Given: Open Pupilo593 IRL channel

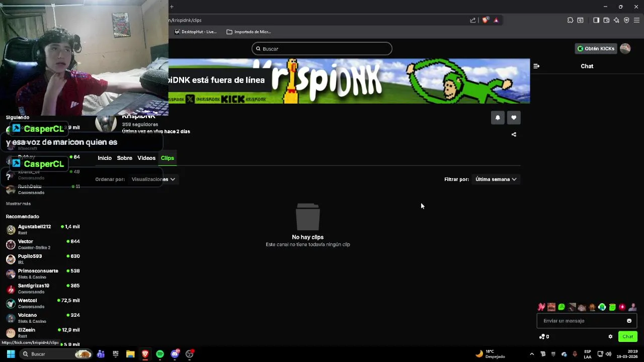Looking at the screenshot, I should click(43, 259).
